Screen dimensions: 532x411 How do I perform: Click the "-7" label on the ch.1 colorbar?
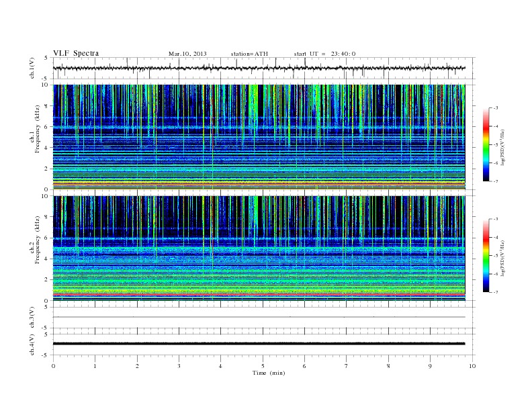[496, 181]
